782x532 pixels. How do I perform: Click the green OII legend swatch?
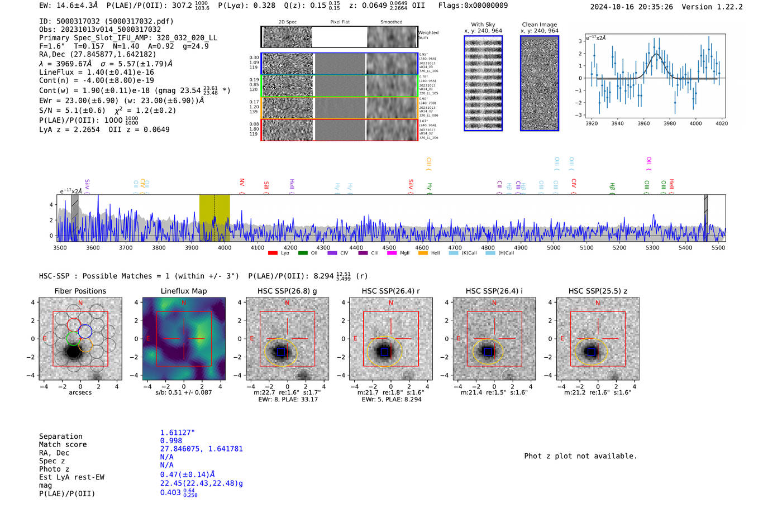point(303,253)
